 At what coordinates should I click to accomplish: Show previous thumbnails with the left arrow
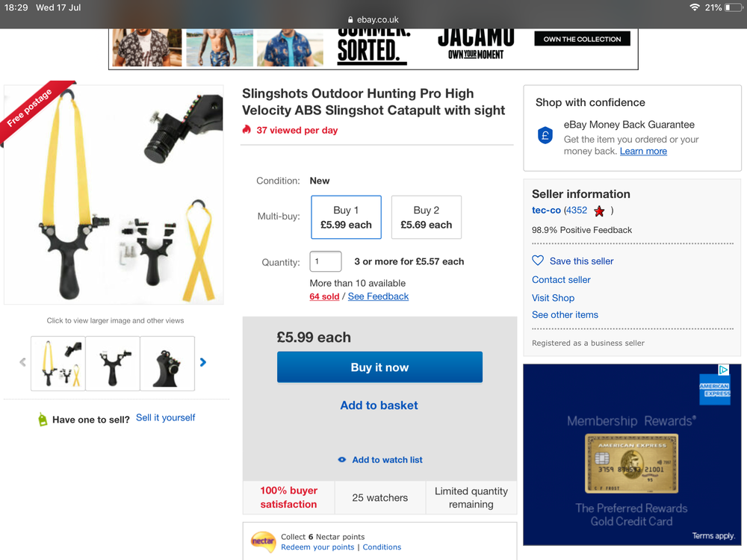pos(22,362)
